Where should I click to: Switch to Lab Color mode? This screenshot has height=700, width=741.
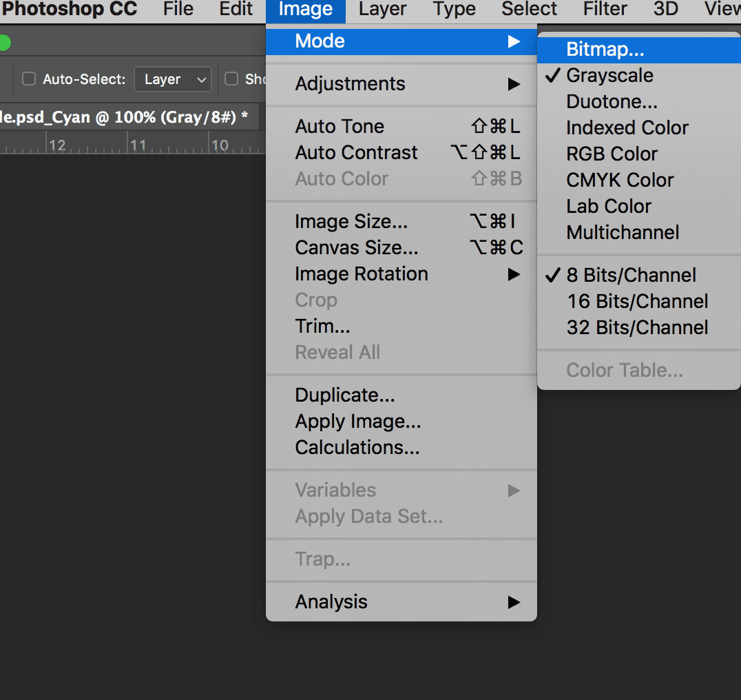[639, 207]
